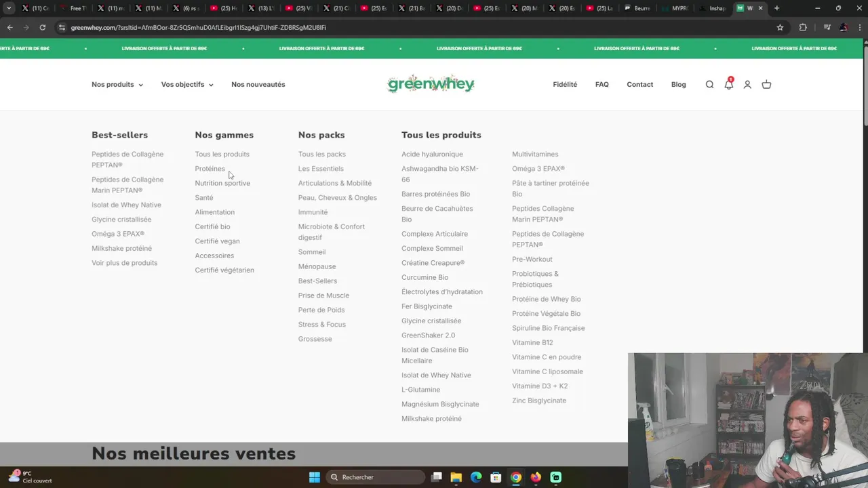The image size is (868, 488).
Task: Open FAQ page
Action: tap(602, 85)
